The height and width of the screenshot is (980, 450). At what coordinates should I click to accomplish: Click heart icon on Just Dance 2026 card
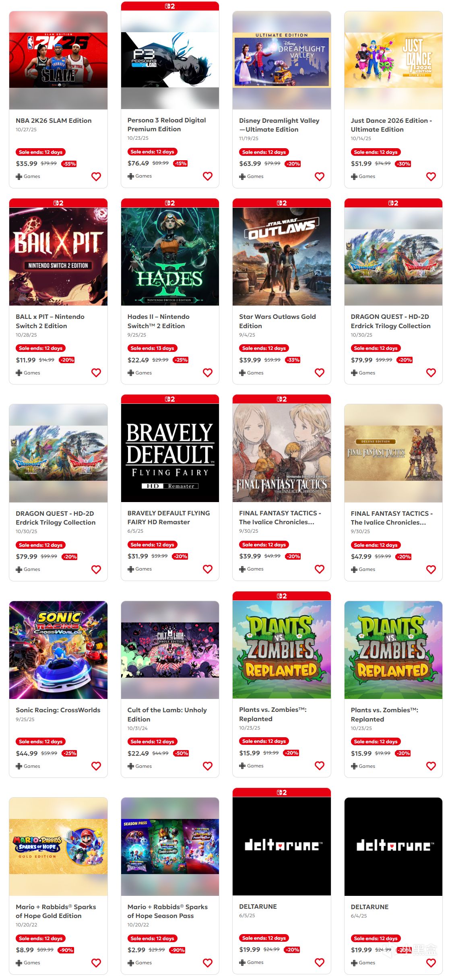pos(431,176)
